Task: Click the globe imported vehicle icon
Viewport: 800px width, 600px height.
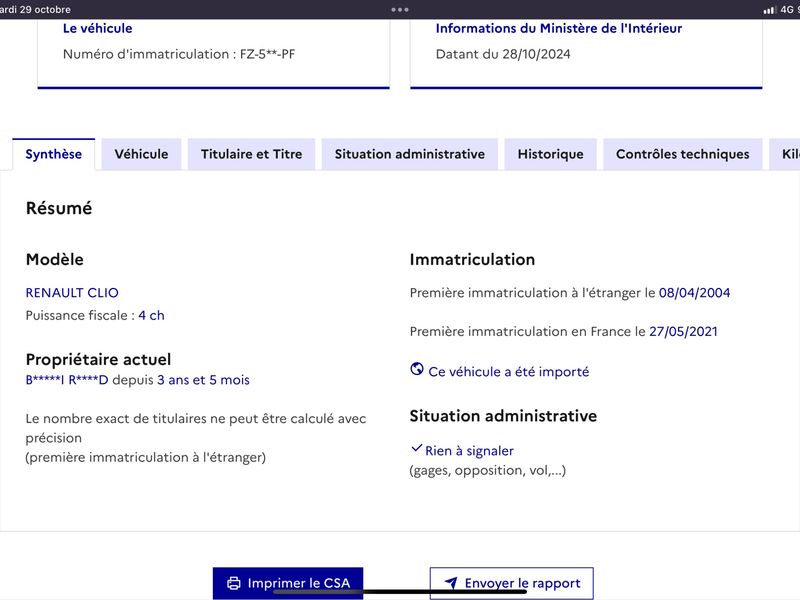Action: [x=417, y=369]
